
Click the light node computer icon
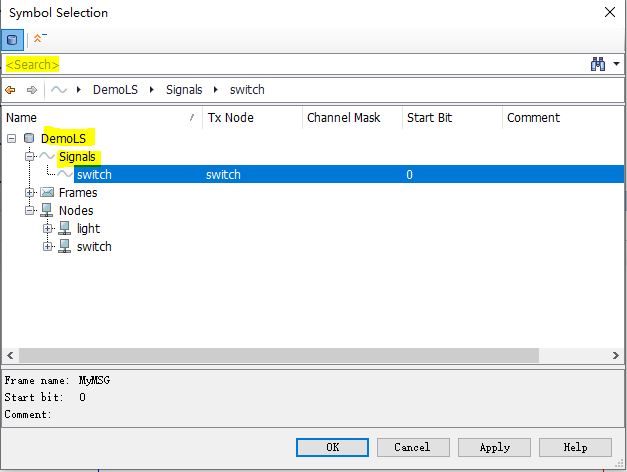click(65, 228)
